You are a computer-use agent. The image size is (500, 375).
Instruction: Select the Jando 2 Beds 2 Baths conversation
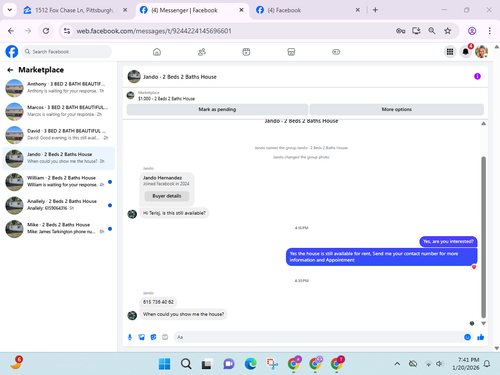[59, 158]
